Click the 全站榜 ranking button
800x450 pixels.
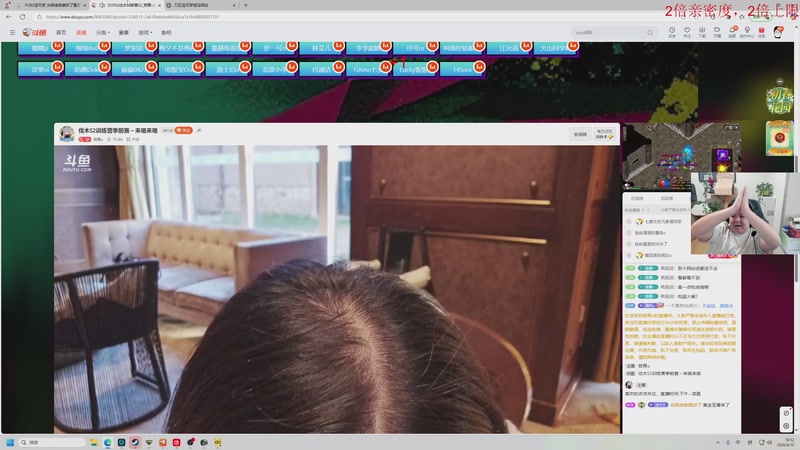[580, 134]
